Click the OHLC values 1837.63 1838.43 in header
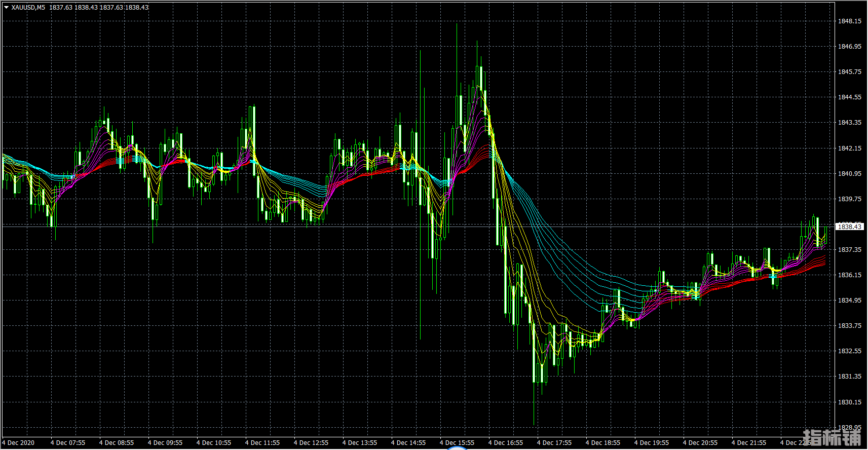Viewport: 868px width, 450px height. click(99, 8)
